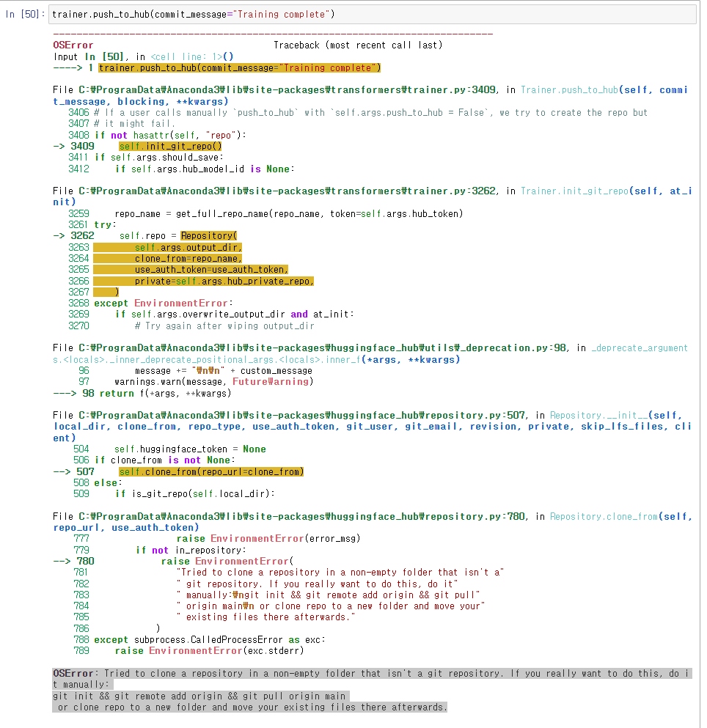
Task: Click 'Repository.clone_from' function name
Action: (604, 516)
